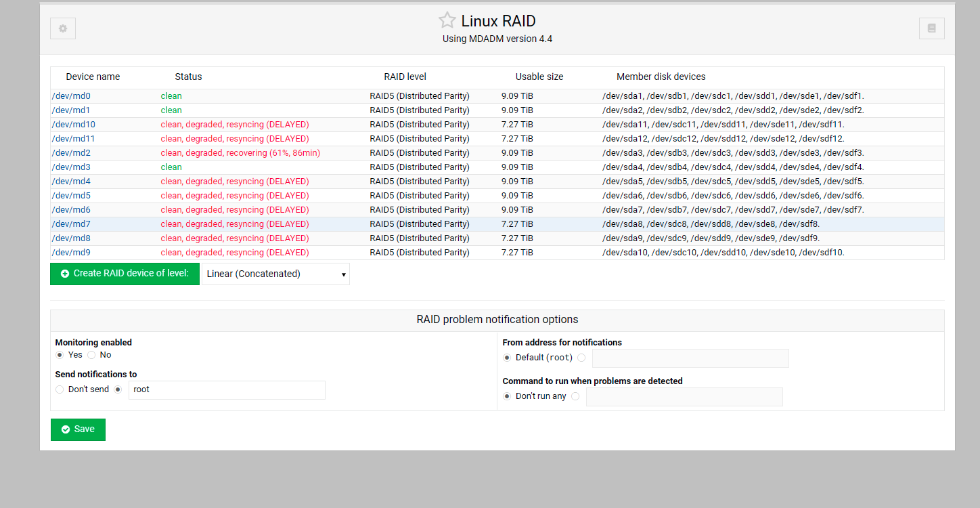The height and width of the screenshot is (508, 980).
Task: Click md3 'clean' status text
Action: [171, 167]
